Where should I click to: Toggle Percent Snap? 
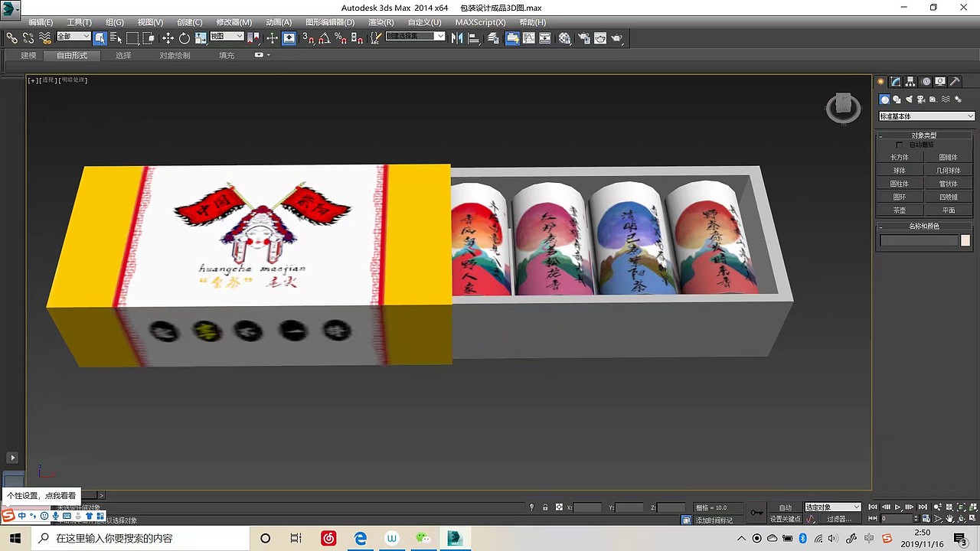tap(341, 37)
